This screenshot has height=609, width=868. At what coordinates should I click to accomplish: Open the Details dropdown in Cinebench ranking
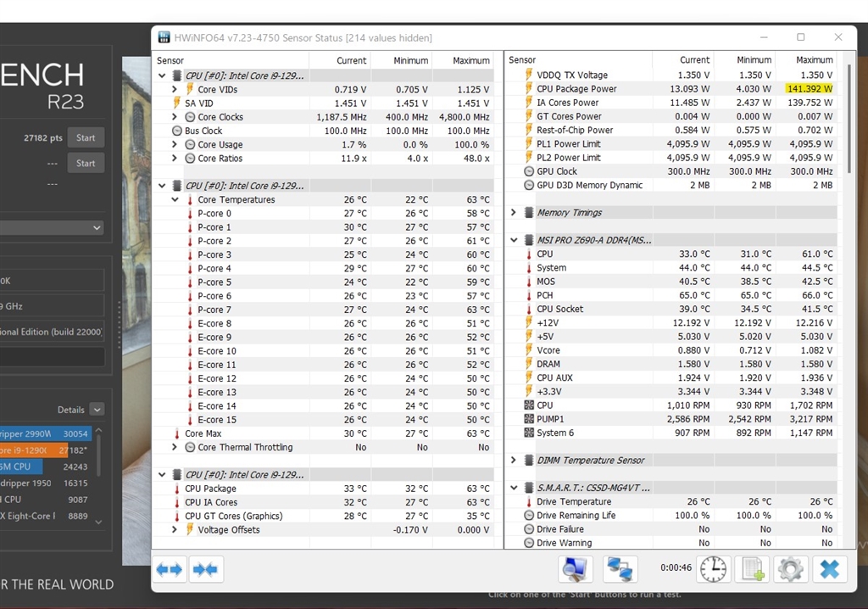pyautogui.click(x=97, y=410)
